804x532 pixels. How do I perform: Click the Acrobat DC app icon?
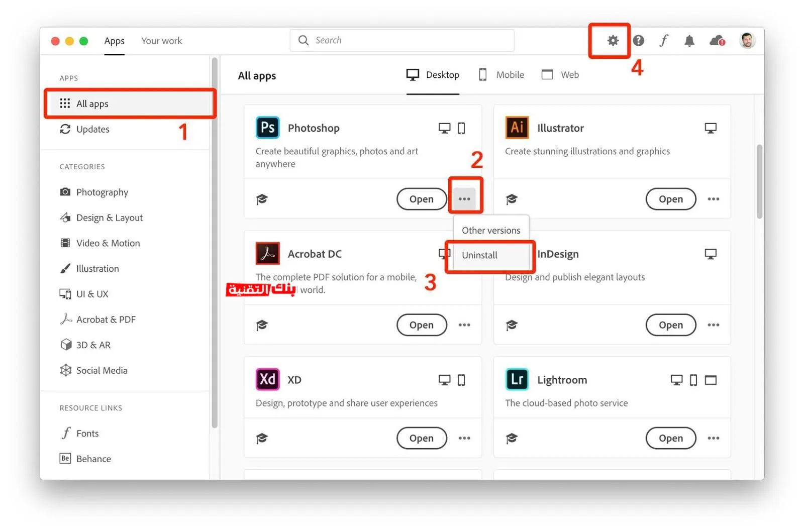point(267,253)
